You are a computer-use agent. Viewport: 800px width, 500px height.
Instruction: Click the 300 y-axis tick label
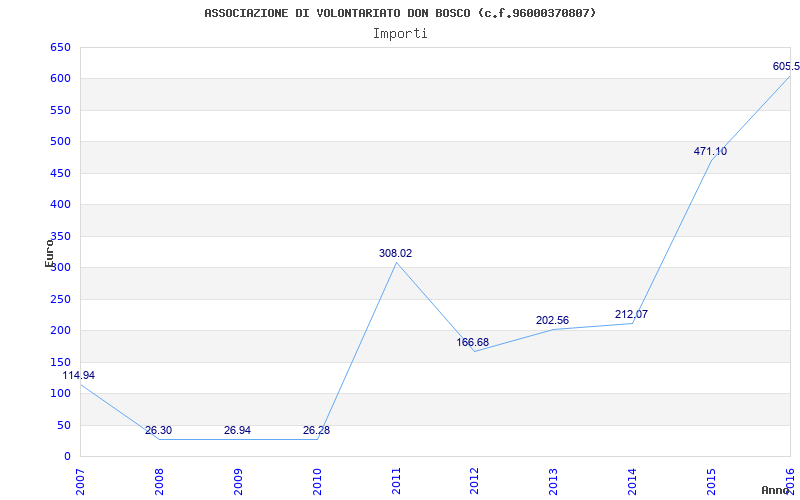click(60, 268)
